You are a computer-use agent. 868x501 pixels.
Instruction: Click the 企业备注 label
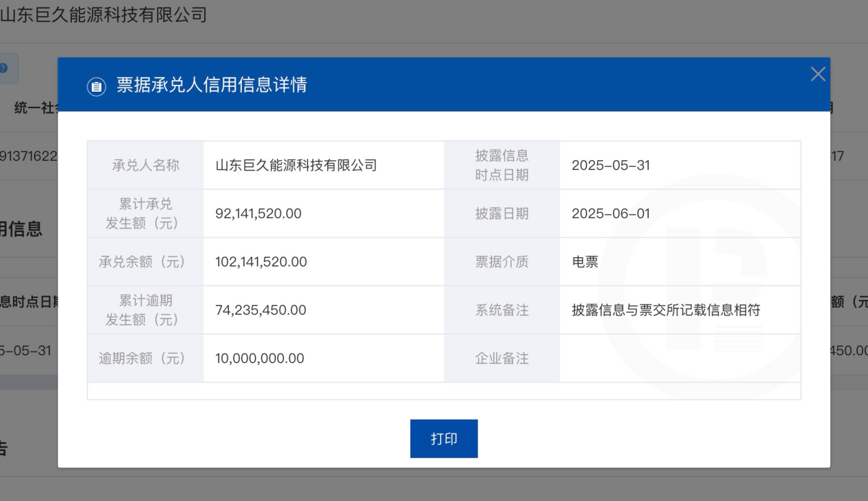pos(502,358)
